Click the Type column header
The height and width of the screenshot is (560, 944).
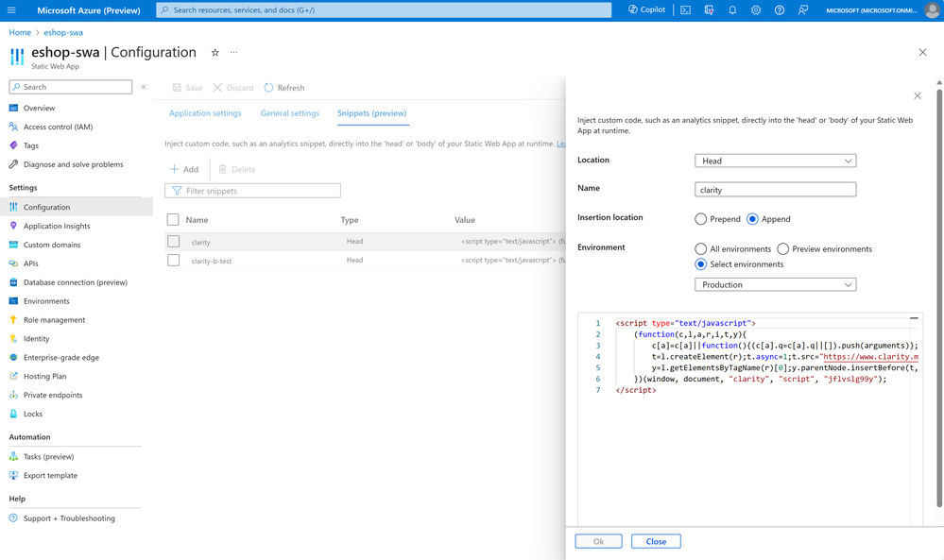coord(350,220)
